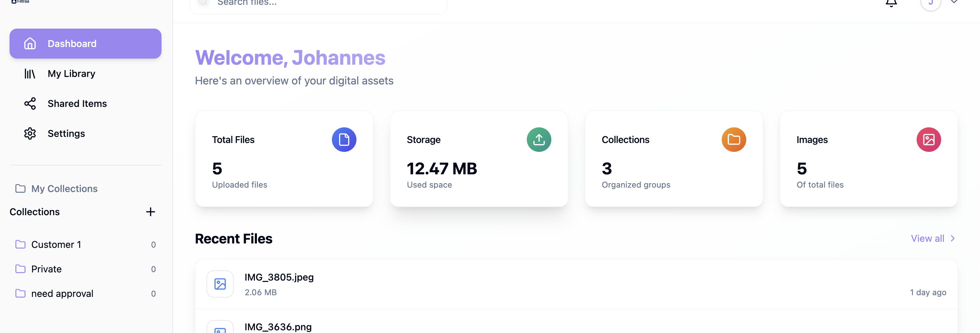The image size is (980, 333).
Task: Click the green Storage upload icon
Action: click(539, 140)
